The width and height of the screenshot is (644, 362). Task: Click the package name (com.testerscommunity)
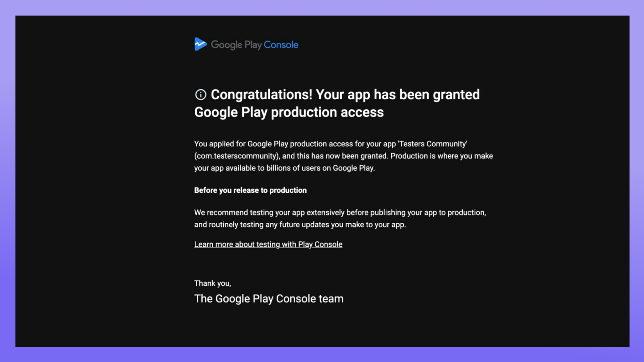pos(236,156)
